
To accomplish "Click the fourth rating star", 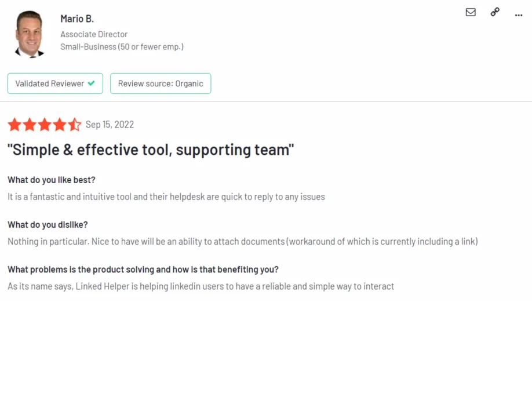I will tap(60, 125).
